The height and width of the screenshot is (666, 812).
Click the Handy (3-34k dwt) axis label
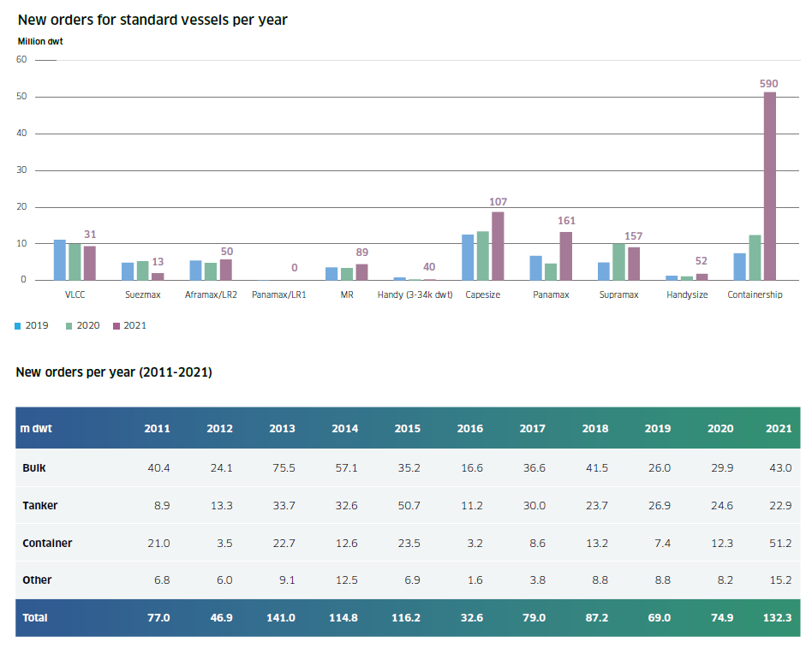[x=414, y=294]
